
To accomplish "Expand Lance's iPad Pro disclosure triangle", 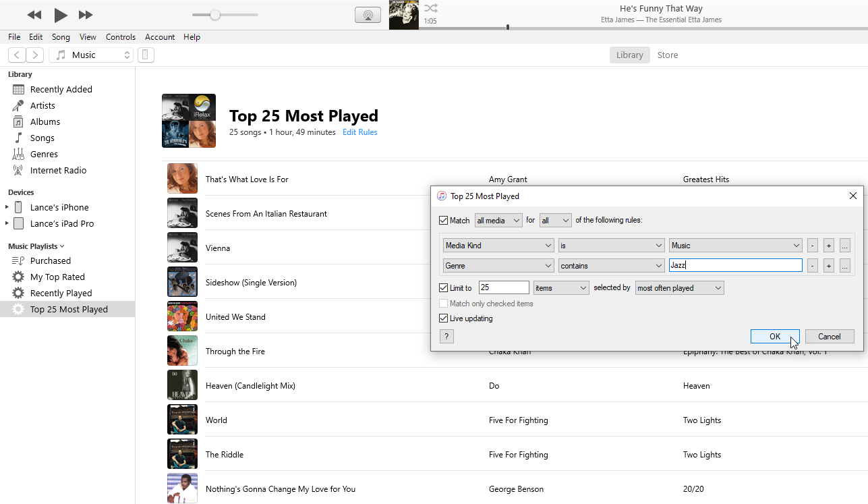I will [x=7, y=223].
